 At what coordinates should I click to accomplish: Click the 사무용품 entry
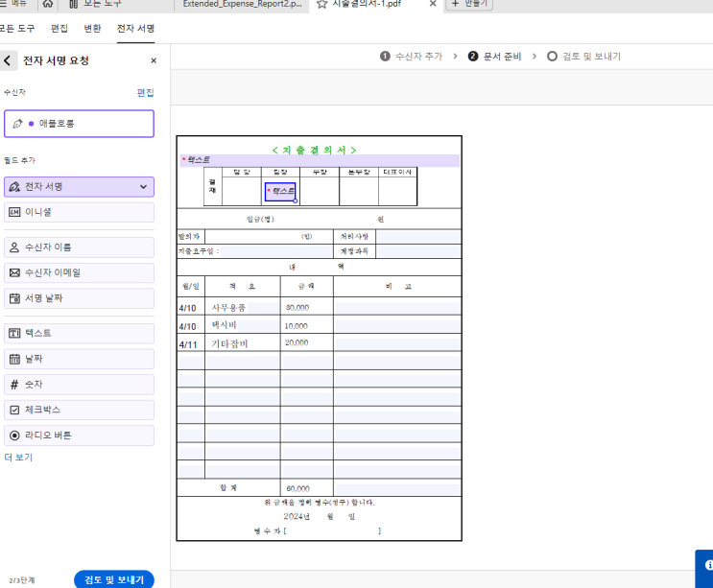point(228,308)
